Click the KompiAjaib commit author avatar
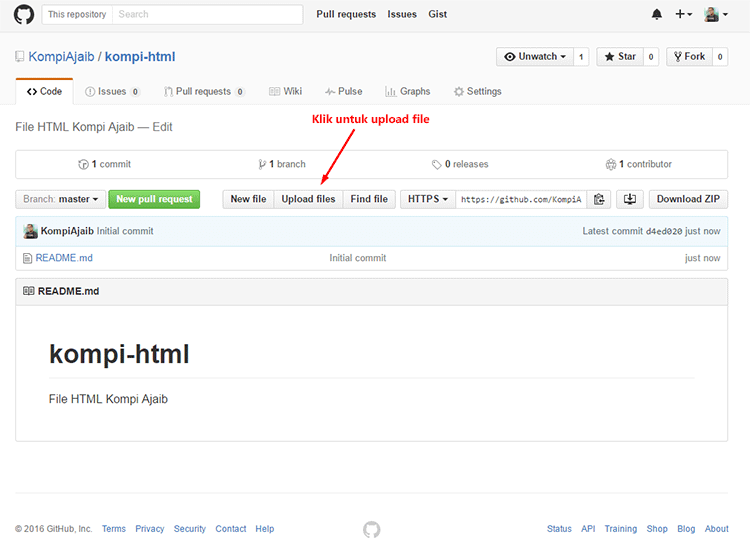 pos(30,231)
